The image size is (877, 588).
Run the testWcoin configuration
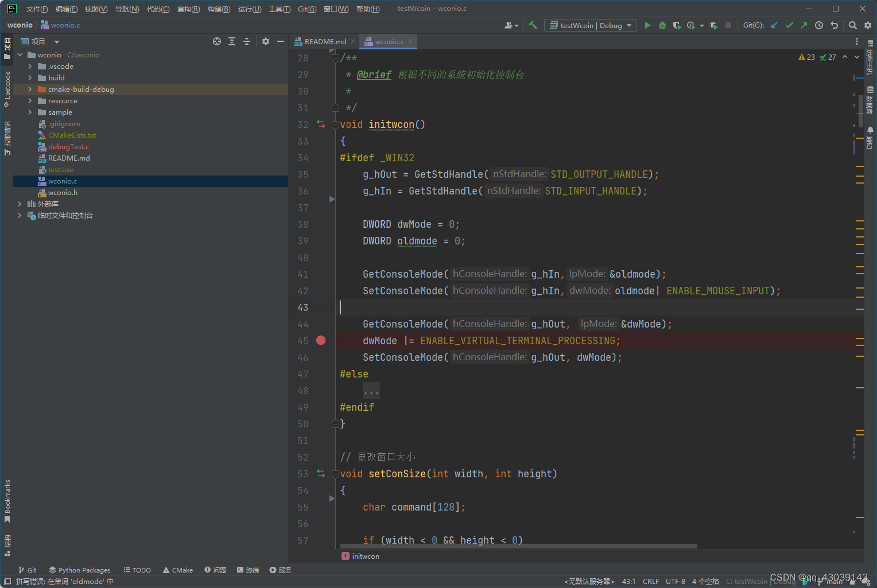tap(647, 25)
